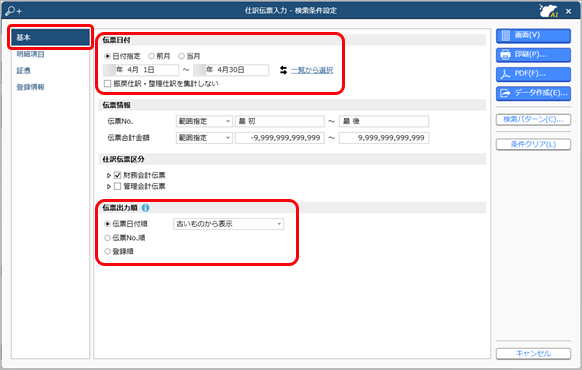Switch to the 基本 tab
The height and width of the screenshot is (370, 582).
[x=50, y=37]
